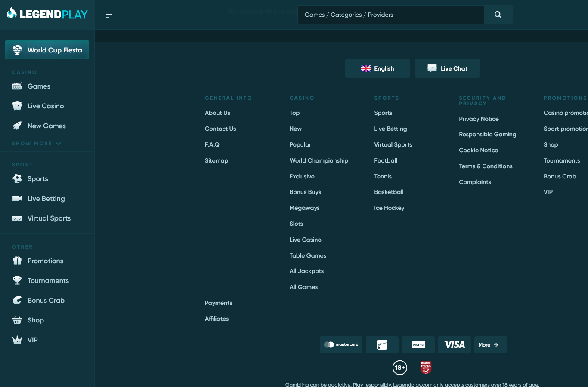Open the Exclusive casino footer link
Screen dimensions: 588x387
click(x=302, y=176)
